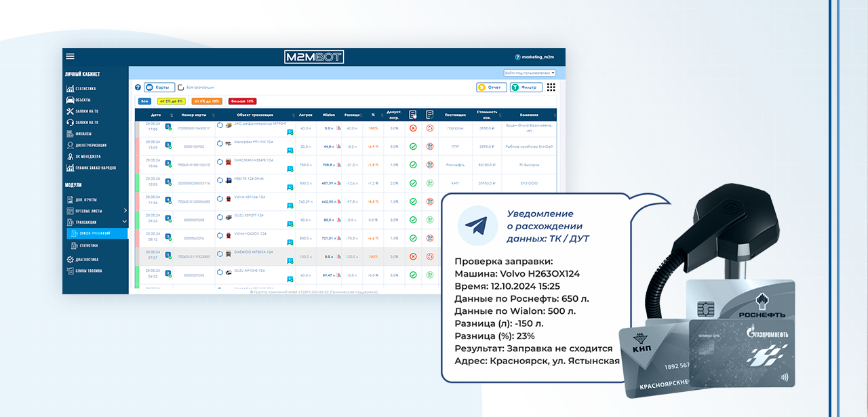The image size is (868, 417).
Task: Open the help icon beside marketing_m2m
Action: tap(517, 58)
